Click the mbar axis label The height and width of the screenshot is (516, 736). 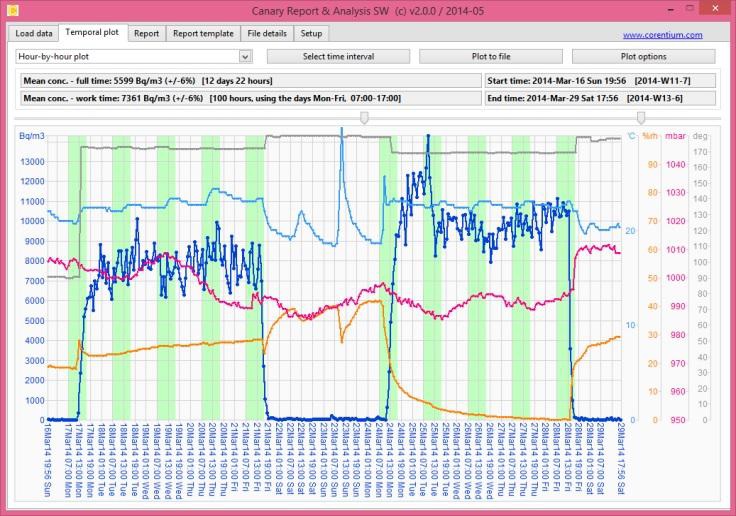675,136
